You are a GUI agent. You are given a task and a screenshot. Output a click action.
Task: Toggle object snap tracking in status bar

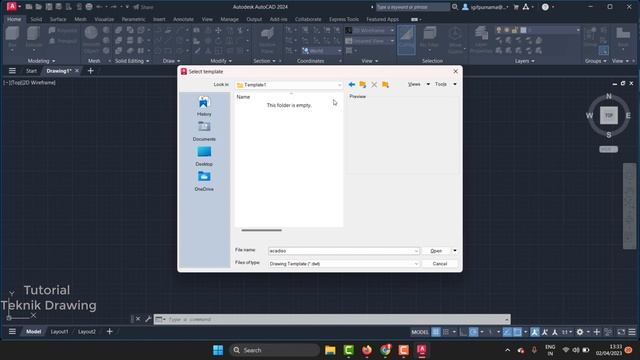pos(507,332)
